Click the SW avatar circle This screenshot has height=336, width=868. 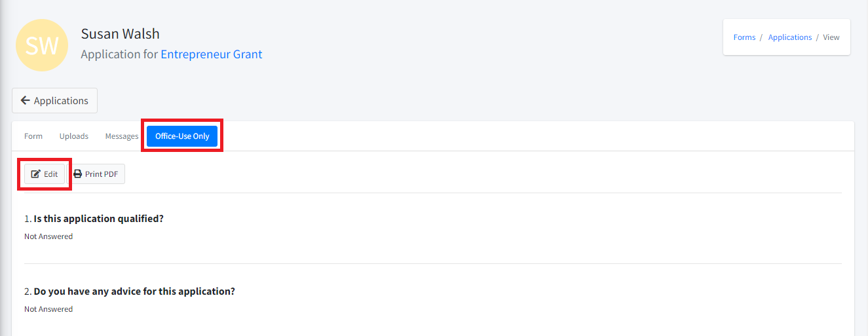click(42, 45)
